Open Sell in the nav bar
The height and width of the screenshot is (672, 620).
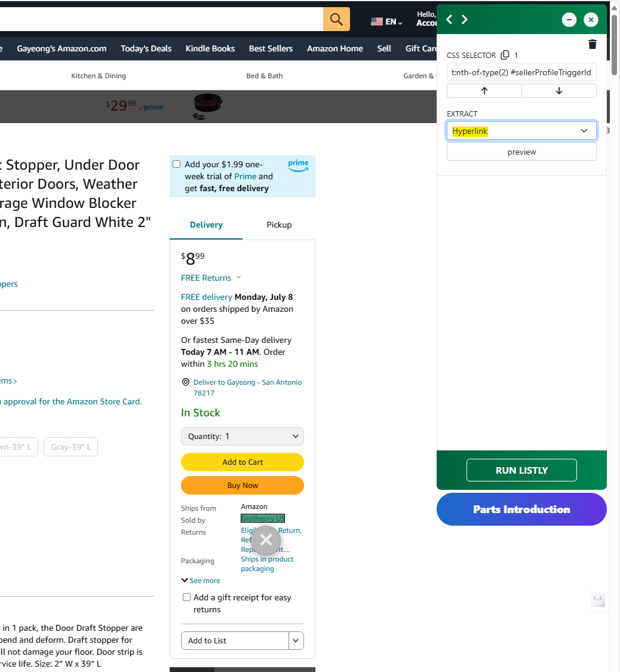384,48
